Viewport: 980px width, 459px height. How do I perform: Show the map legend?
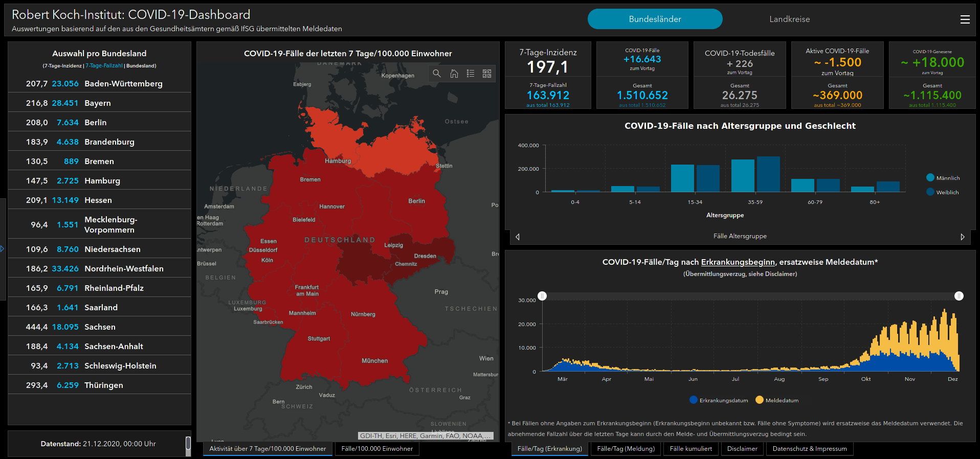[471, 74]
